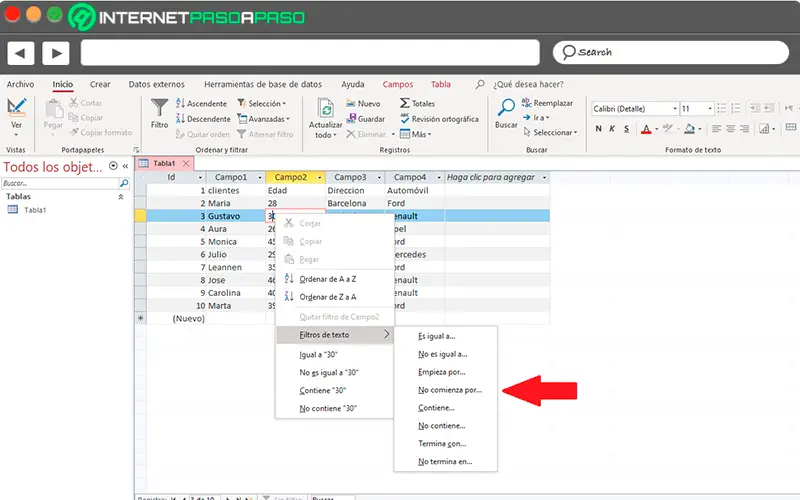Click the Buscar field in navigation pane
This screenshot has height=500, width=800.
point(60,183)
